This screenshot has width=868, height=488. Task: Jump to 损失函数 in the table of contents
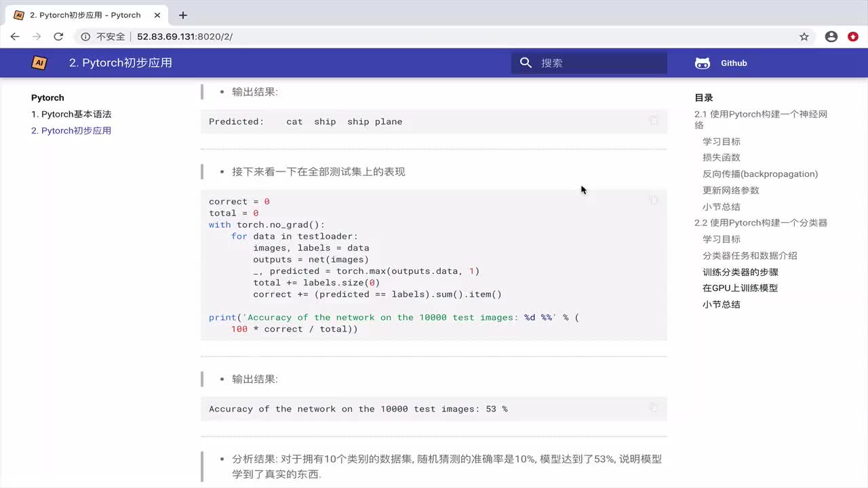pos(722,157)
